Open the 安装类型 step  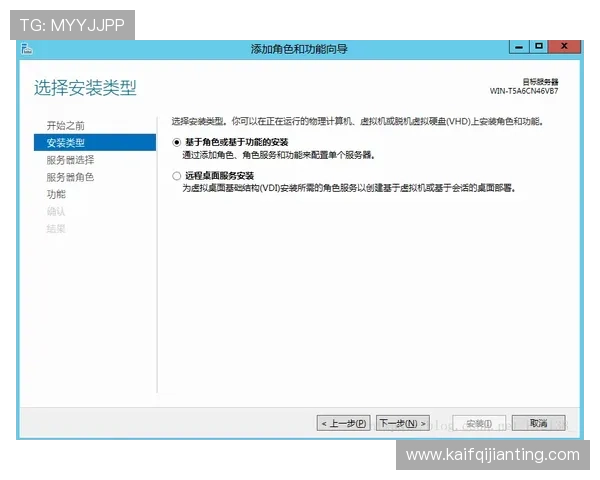pyautogui.click(x=95, y=142)
